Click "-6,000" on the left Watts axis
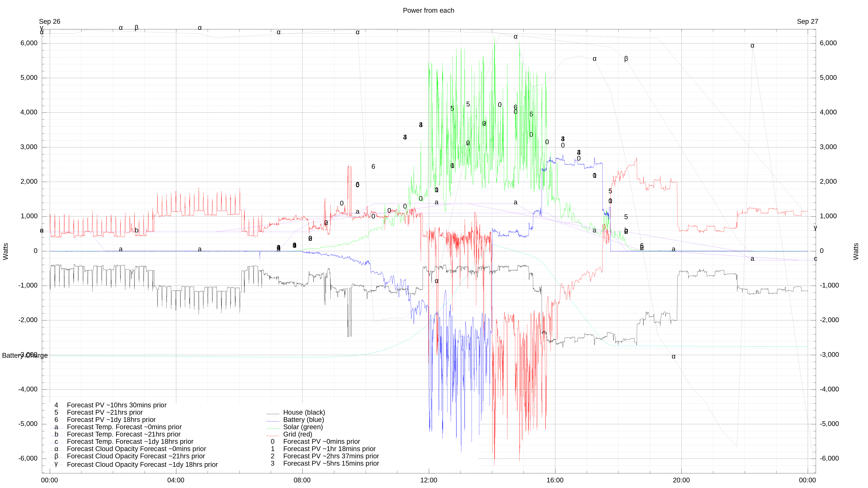 [x=28, y=459]
